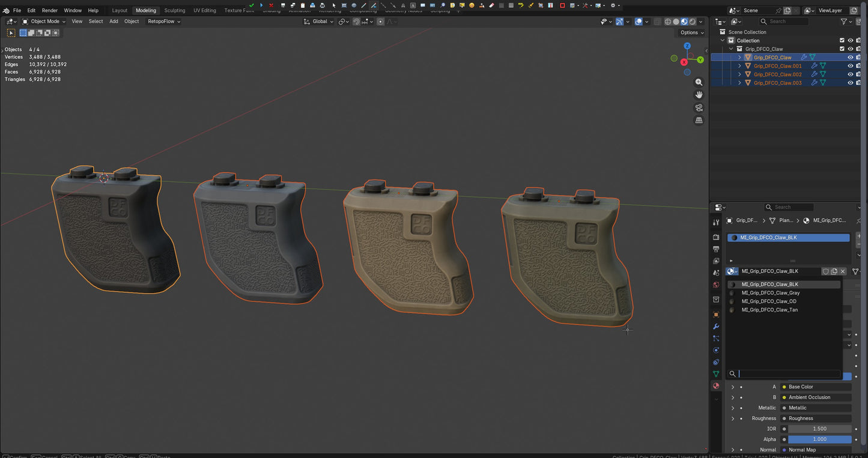Open the Tool properties tab
The width and height of the screenshot is (868, 458).
point(716,222)
